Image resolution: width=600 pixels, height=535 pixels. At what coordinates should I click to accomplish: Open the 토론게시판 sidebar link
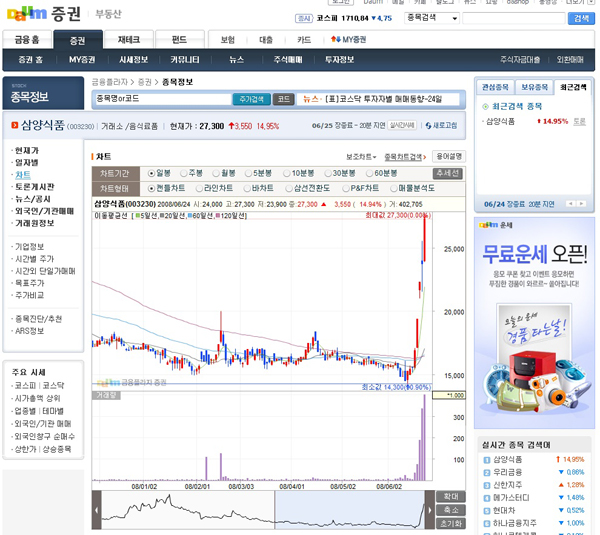click(x=34, y=187)
